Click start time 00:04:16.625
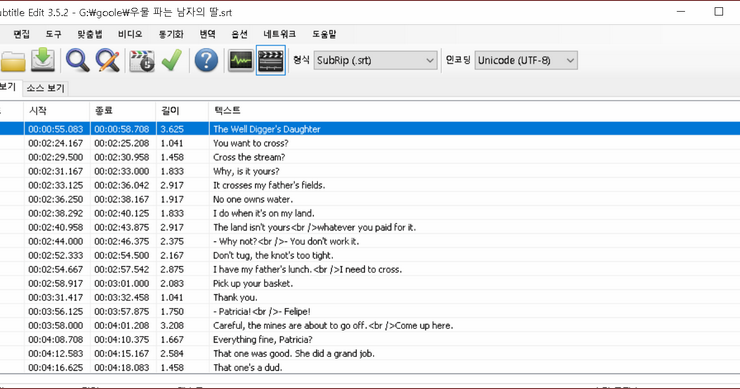 pyautogui.click(x=56, y=367)
